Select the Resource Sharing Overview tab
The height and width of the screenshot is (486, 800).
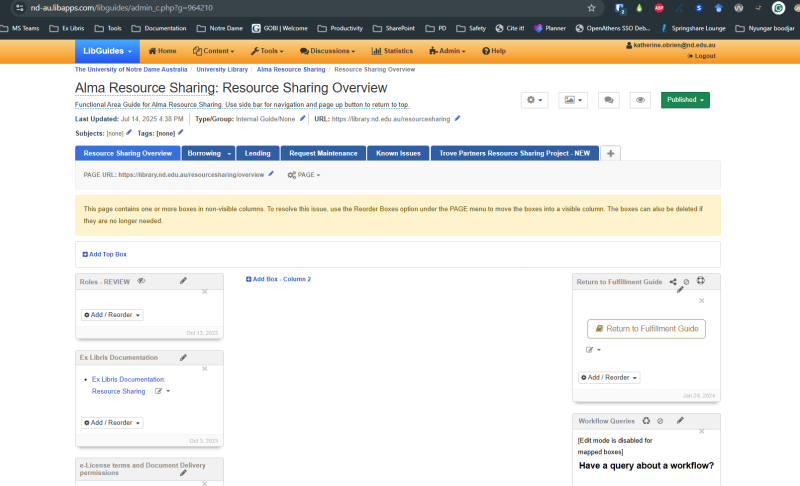[x=128, y=154]
